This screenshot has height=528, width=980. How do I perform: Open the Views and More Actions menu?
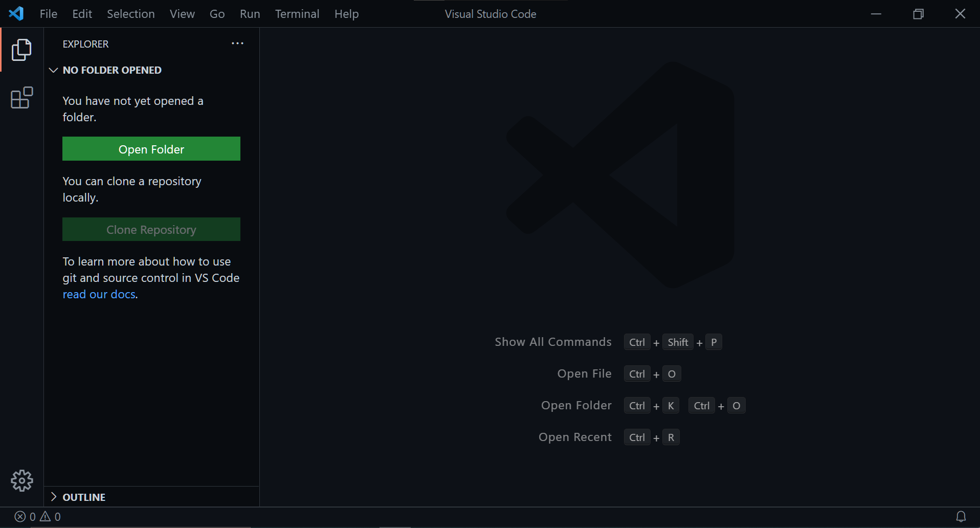pyautogui.click(x=237, y=43)
